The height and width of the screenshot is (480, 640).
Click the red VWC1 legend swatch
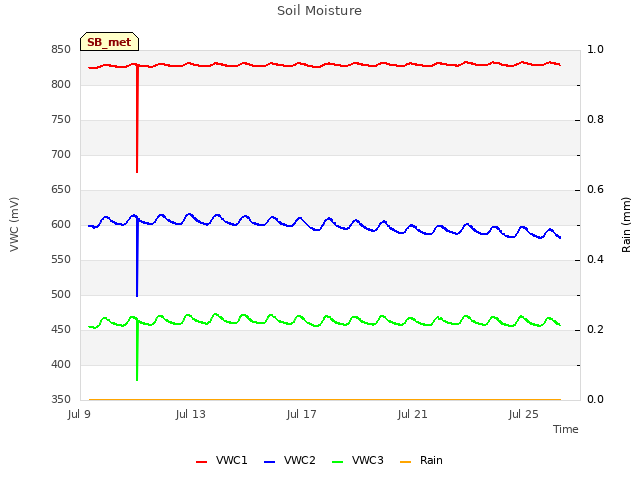point(201,462)
